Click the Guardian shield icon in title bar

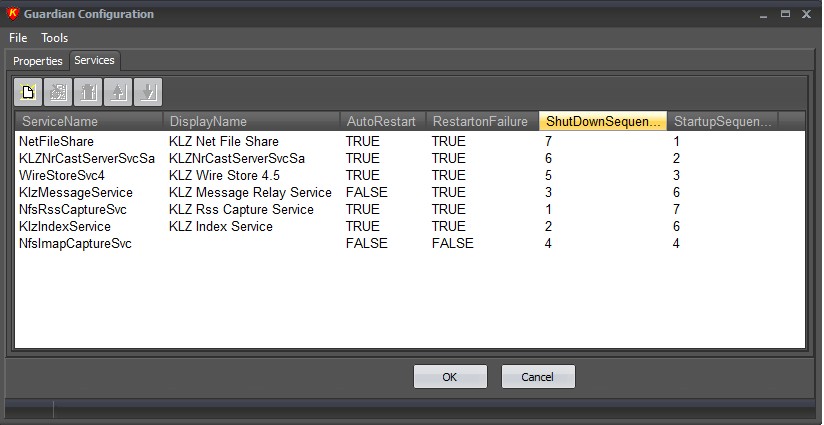(13, 14)
